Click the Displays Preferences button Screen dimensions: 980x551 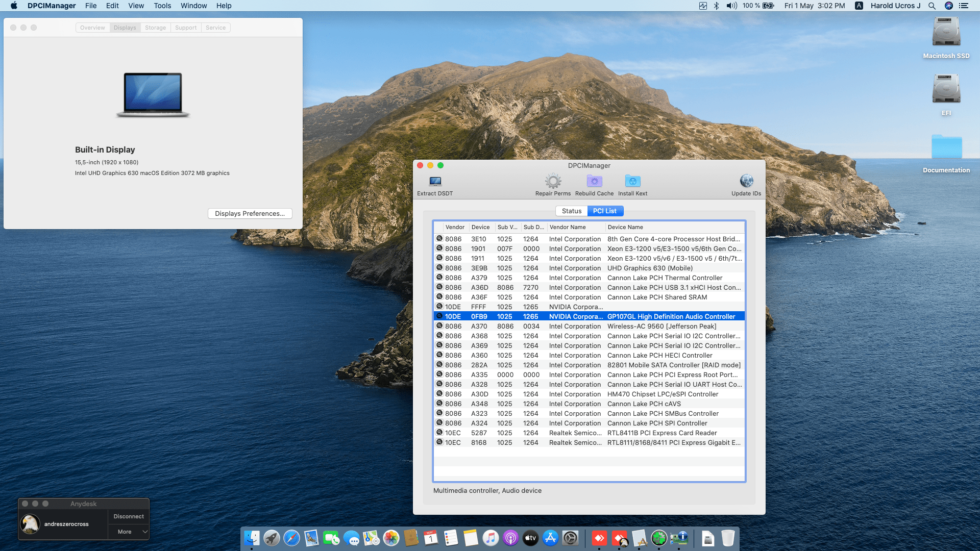click(250, 213)
